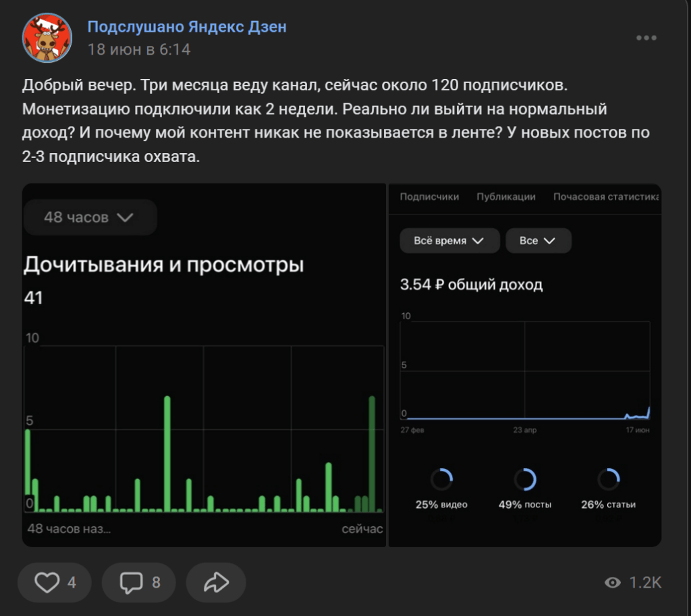Expand the 48 часов dropdown in screenshot
Screen dimensions: 691x616
click(x=90, y=217)
